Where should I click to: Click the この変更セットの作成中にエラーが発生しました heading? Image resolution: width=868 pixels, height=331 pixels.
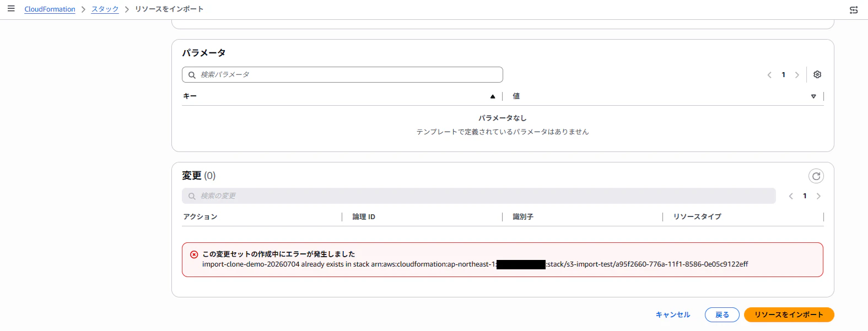tap(278, 254)
